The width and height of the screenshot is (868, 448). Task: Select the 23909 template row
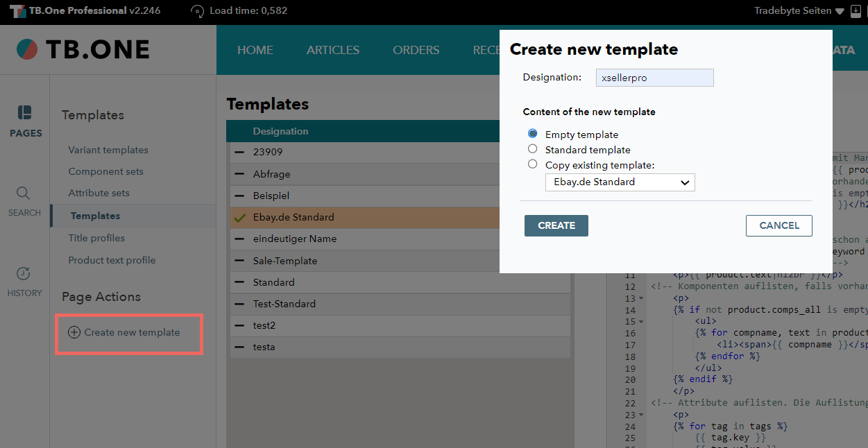pyautogui.click(x=400, y=152)
